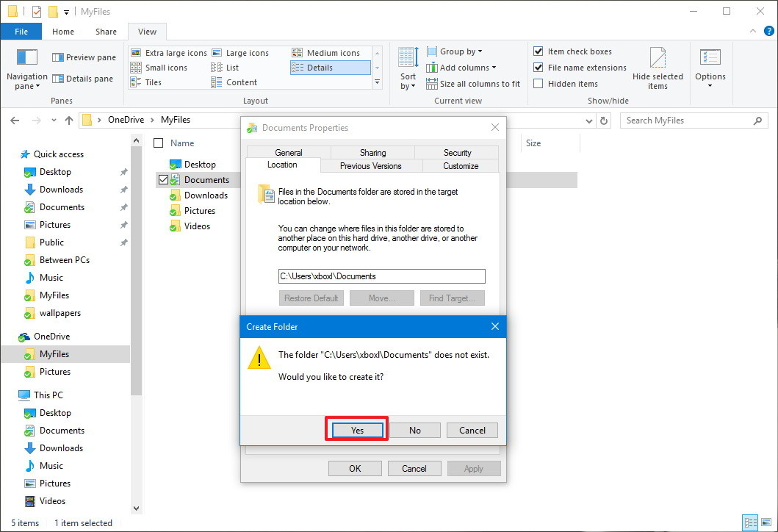The image size is (778, 532).
Task: Uncheck the File name extensions checkbox
Action: [539, 67]
